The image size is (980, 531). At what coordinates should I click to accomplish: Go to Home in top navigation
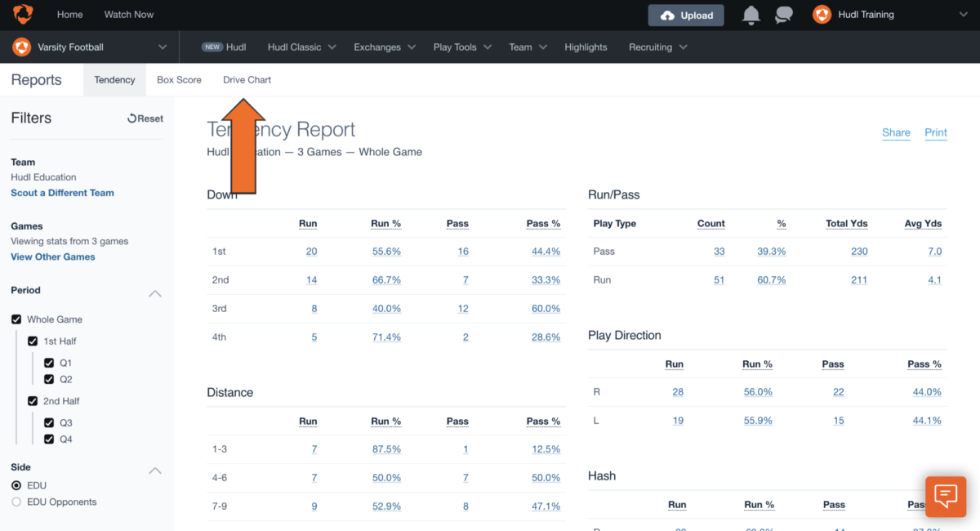point(69,15)
